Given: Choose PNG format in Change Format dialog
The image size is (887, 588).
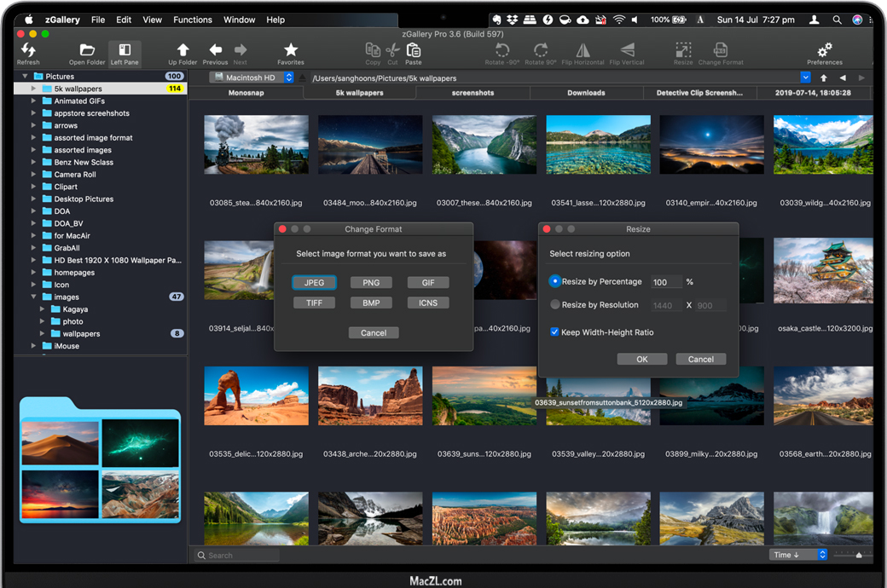Looking at the screenshot, I should point(371,282).
